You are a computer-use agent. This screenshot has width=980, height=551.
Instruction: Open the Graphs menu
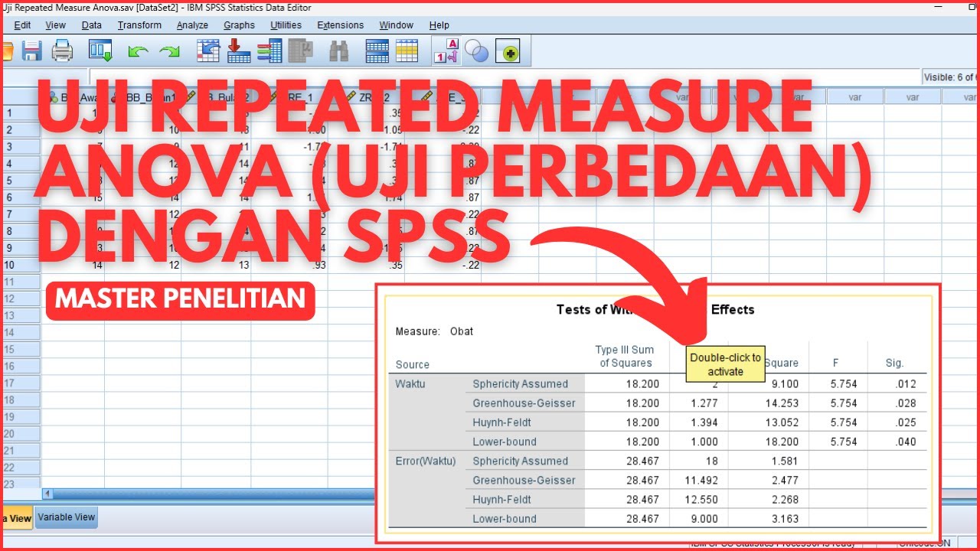tap(239, 25)
